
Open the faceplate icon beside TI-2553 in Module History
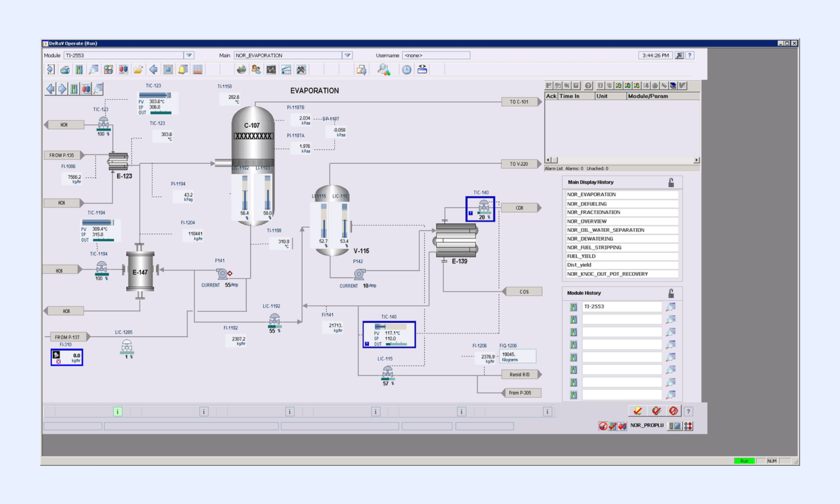573,307
